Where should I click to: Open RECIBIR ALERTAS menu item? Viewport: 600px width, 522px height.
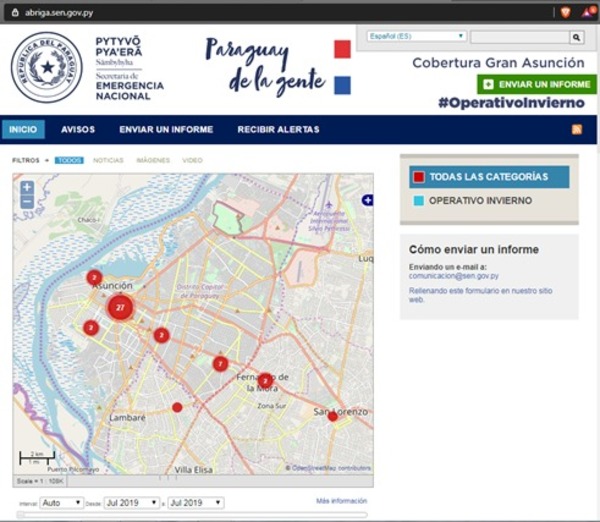(x=278, y=129)
